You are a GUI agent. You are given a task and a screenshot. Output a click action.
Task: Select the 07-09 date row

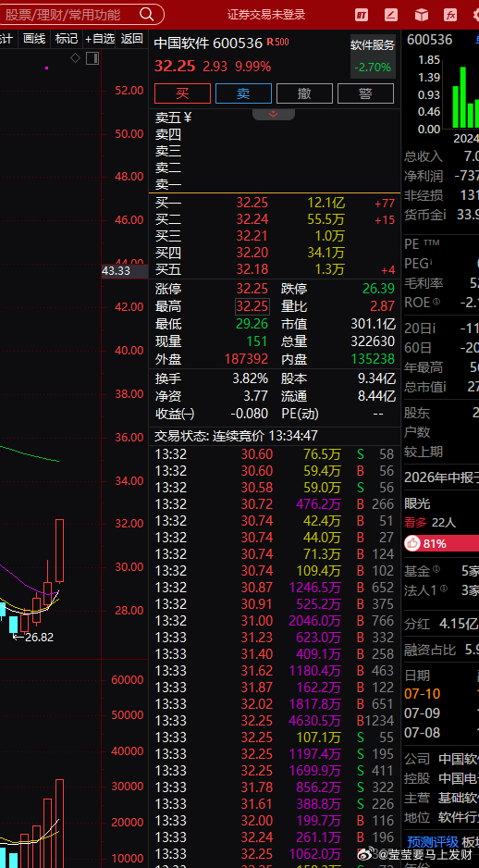pos(442,713)
